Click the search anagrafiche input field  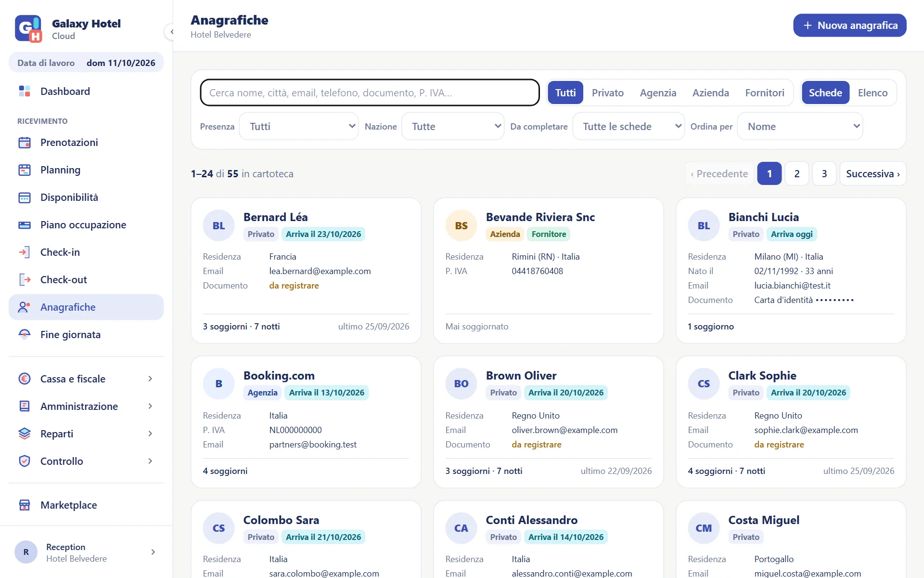pyautogui.click(x=370, y=92)
